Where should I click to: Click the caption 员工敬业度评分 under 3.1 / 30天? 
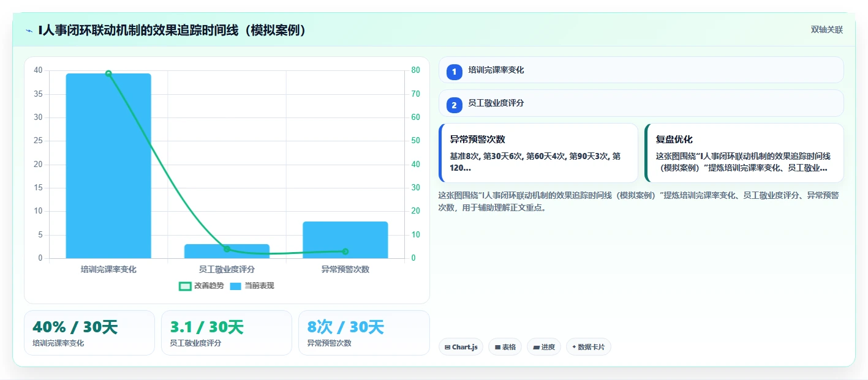pos(195,343)
